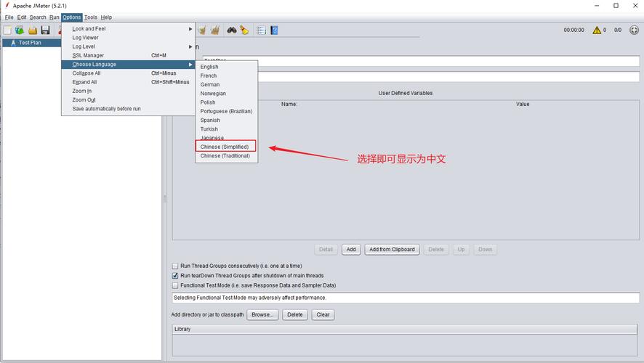This screenshot has height=363, width=644.
Task: Select English language option
Action: (226, 67)
